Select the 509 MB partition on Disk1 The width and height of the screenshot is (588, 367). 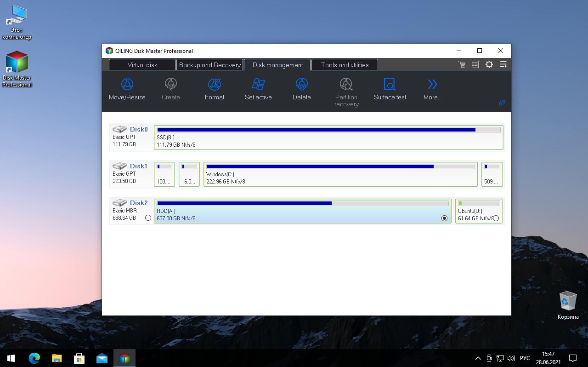click(492, 174)
